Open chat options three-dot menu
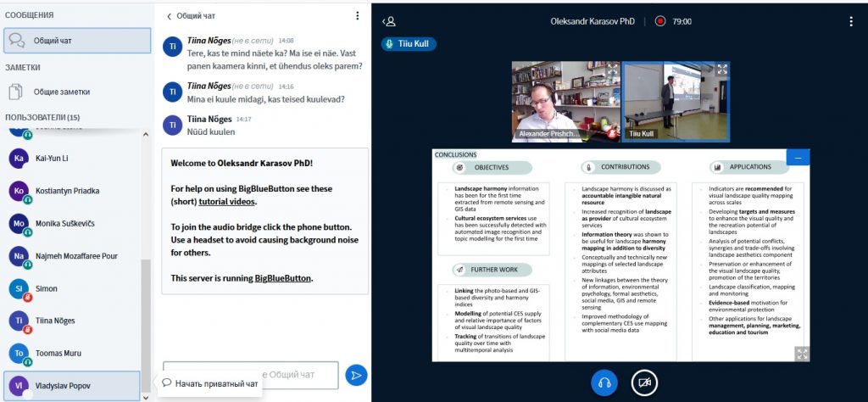The width and height of the screenshot is (868, 402). pyautogui.click(x=357, y=15)
